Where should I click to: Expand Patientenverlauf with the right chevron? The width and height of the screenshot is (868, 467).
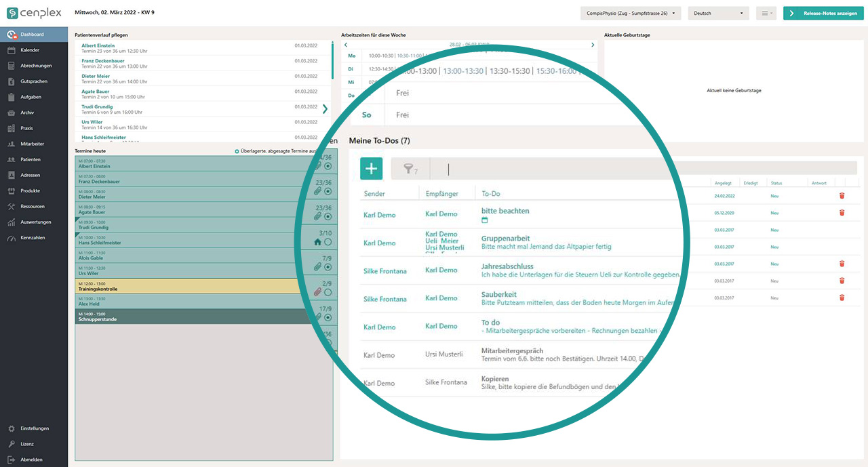coord(325,108)
